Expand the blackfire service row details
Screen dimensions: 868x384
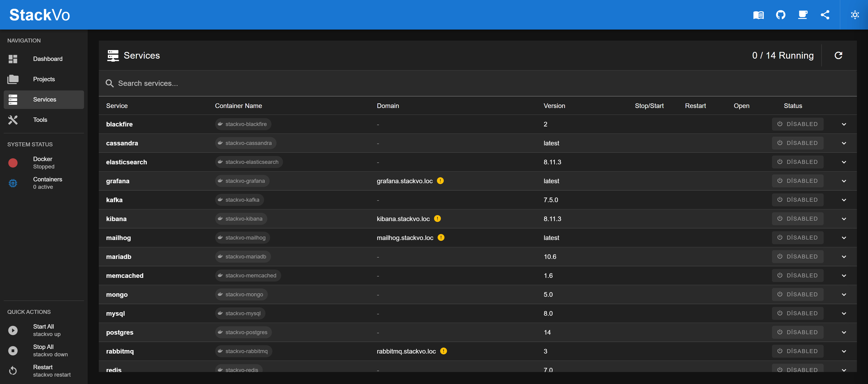coord(843,124)
